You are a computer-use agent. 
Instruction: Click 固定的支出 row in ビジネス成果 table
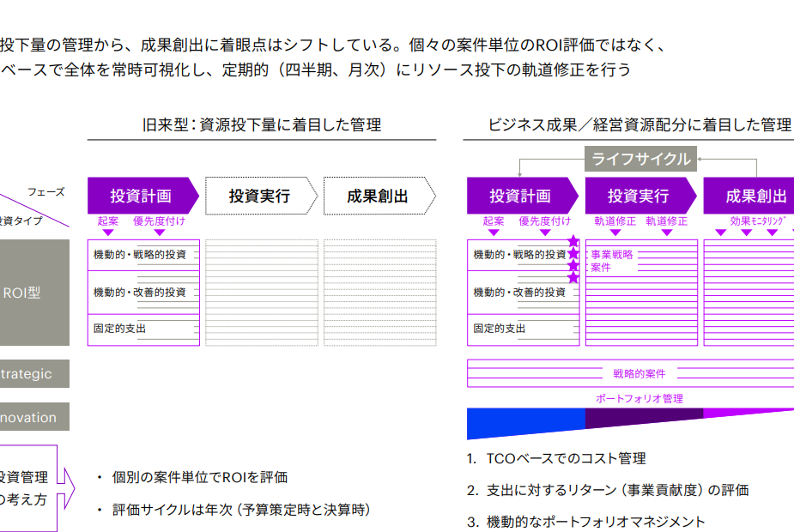coord(523,329)
